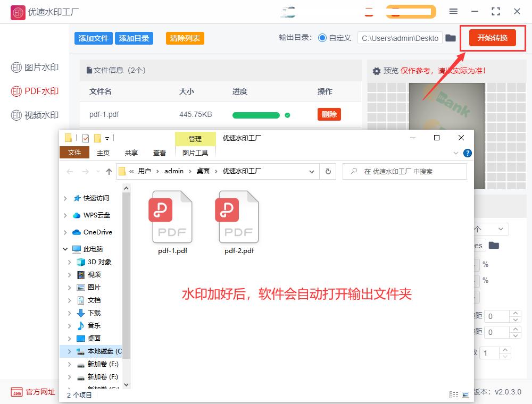Screen dimensions: 532x404
Task: Collapse the 此电脑 tree node
Action: click(65, 249)
